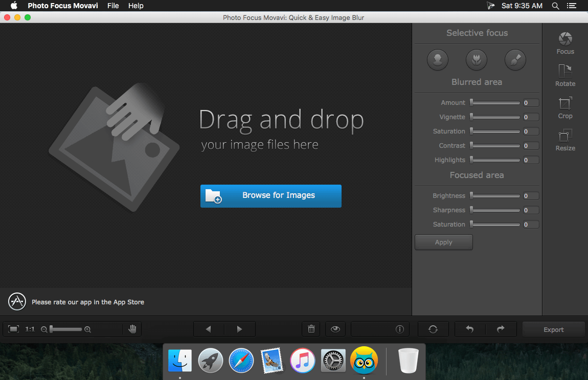The height and width of the screenshot is (380, 588).
Task: Select the hand pan tool
Action: coord(132,329)
